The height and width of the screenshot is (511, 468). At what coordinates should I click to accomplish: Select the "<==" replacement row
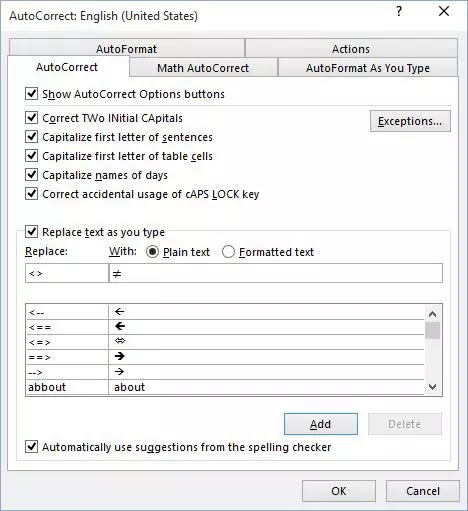[x=225, y=327]
